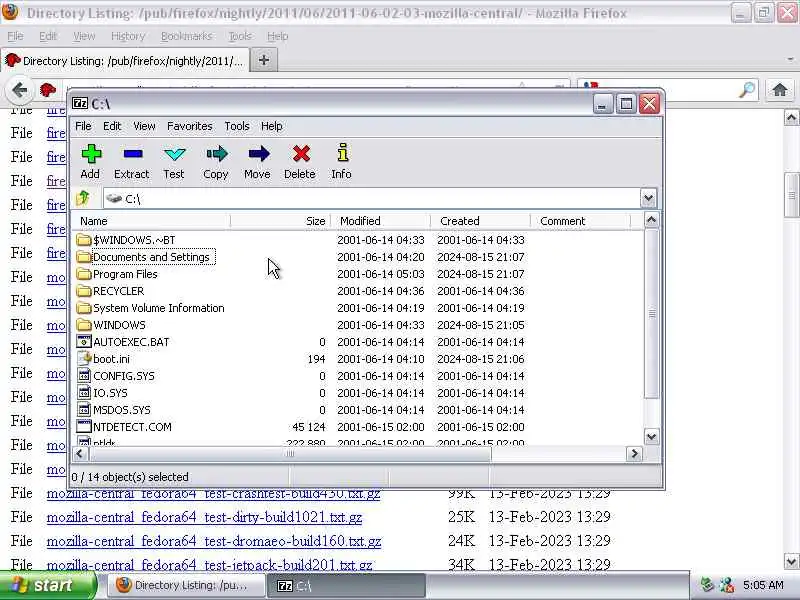
Task: Select the IO.SYS file icon
Action: (84, 393)
